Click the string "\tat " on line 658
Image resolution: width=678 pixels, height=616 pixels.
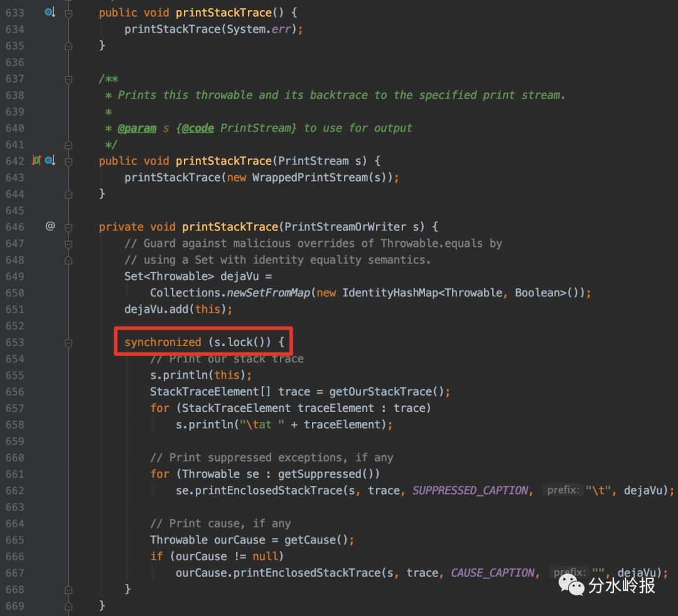click(x=262, y=424)
